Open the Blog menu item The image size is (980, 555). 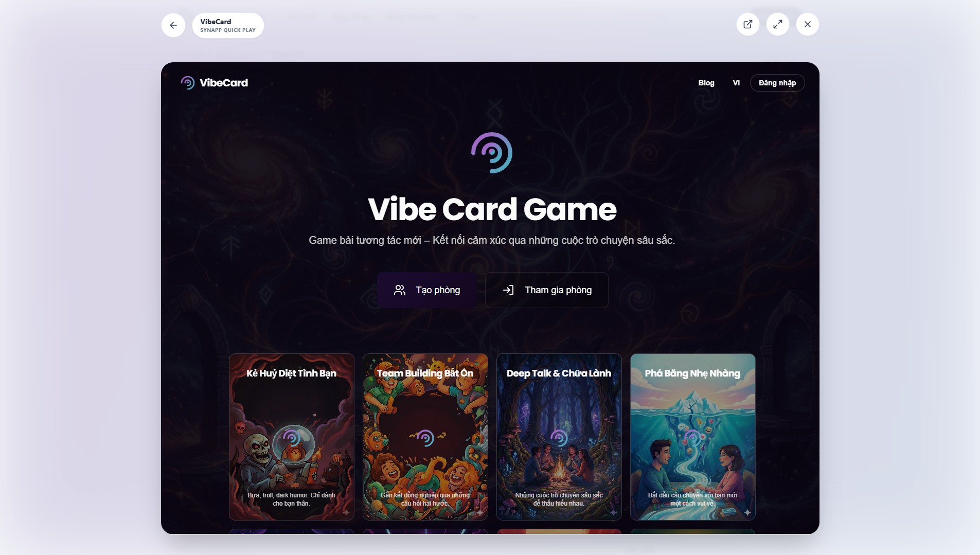click(706, 83)
